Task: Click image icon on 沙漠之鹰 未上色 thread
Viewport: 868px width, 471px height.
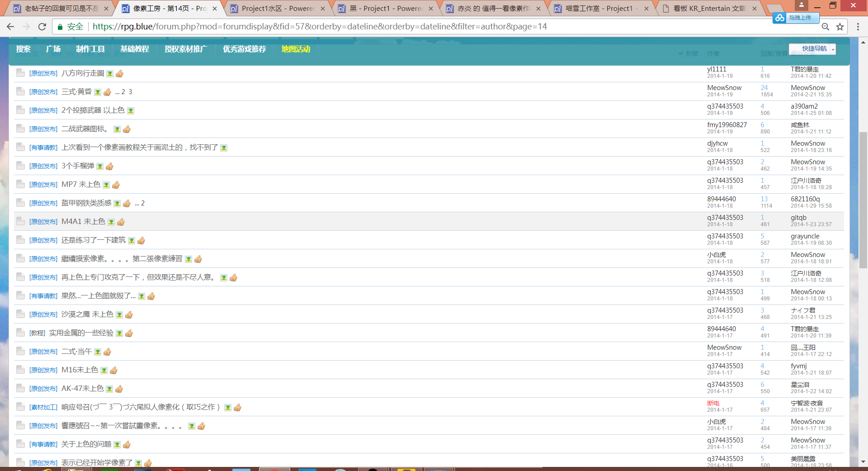Action: point(119,314)
